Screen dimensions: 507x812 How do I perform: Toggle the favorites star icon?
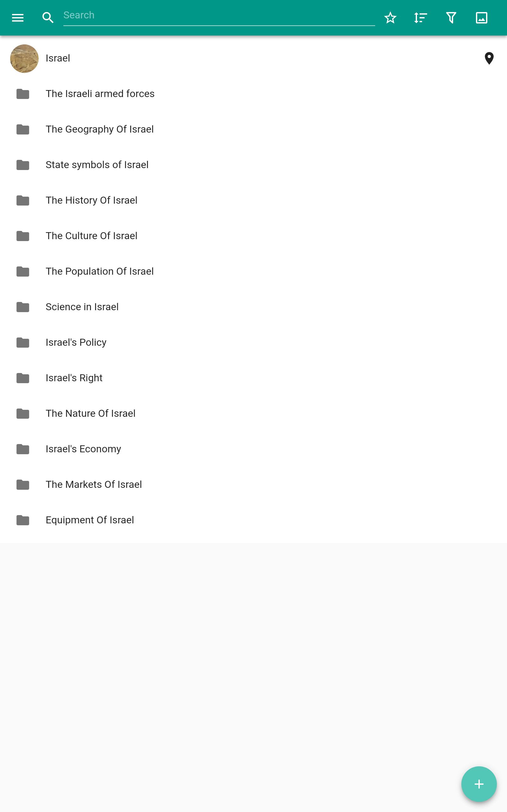(390, 18)
